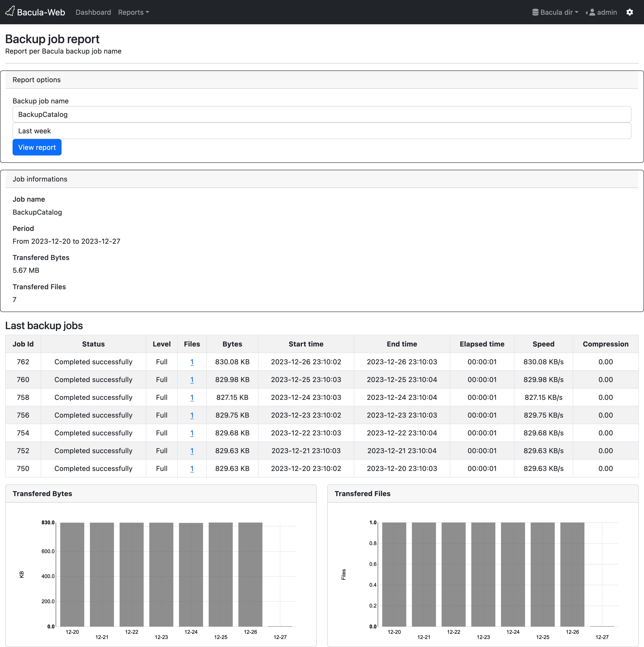Open the Last week period selector

(322, 131)
